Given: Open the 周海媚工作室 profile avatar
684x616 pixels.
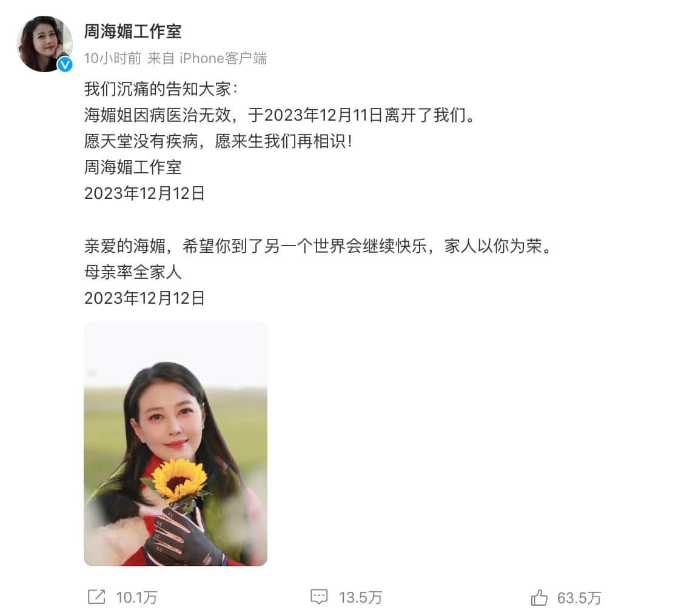Looking at the screenshot, I should (44, 44).
